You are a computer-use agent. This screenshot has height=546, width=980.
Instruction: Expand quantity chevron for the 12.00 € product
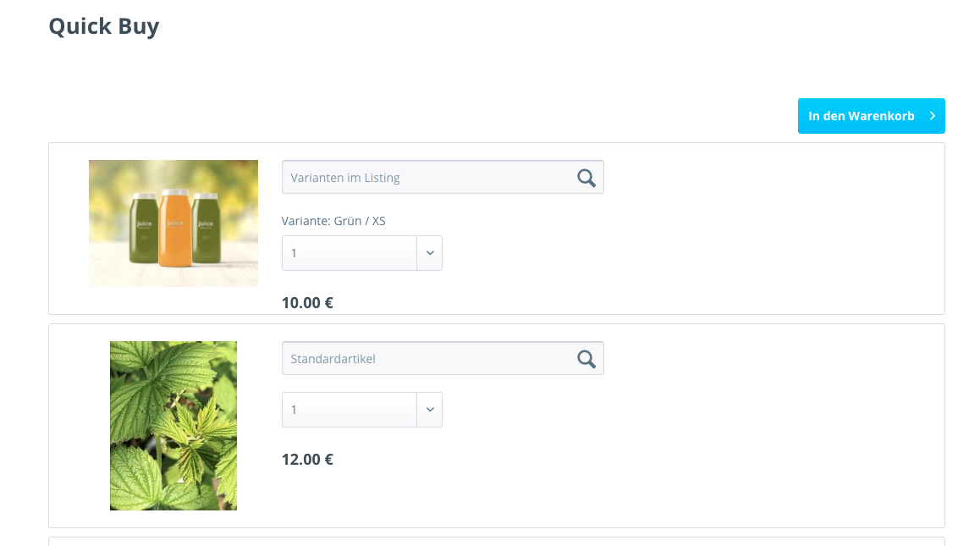[x=429, y=410]
